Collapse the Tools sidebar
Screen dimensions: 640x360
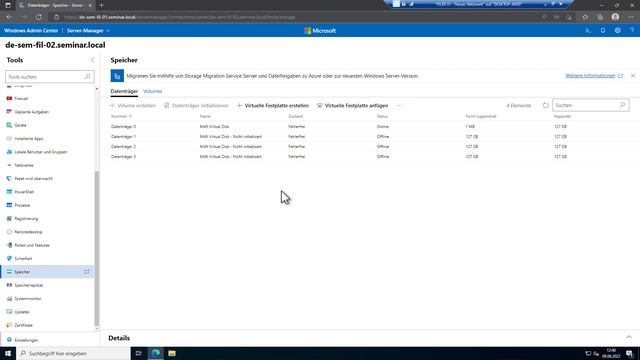[92, 60]
